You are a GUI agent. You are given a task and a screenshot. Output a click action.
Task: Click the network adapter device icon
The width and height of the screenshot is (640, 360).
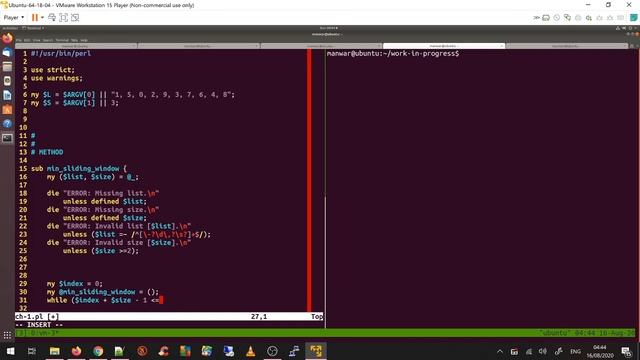tap(567, 18)
